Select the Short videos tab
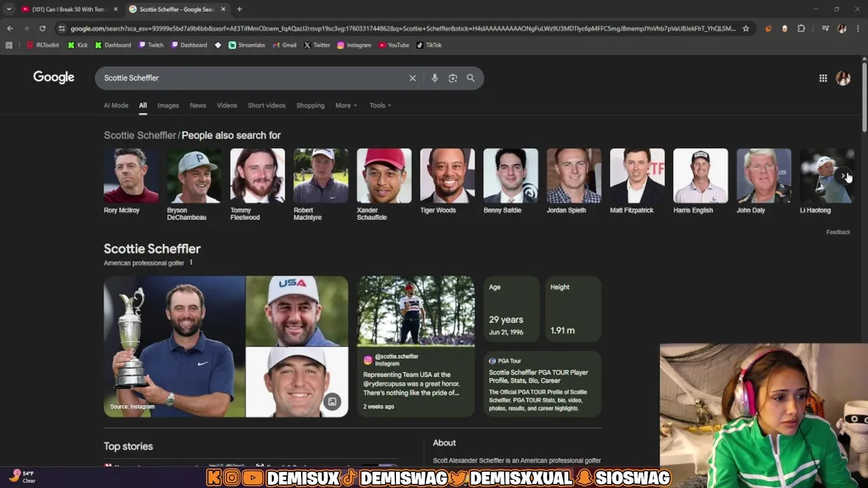Viewport: 868px width, 488px height. tap(267, 105)
